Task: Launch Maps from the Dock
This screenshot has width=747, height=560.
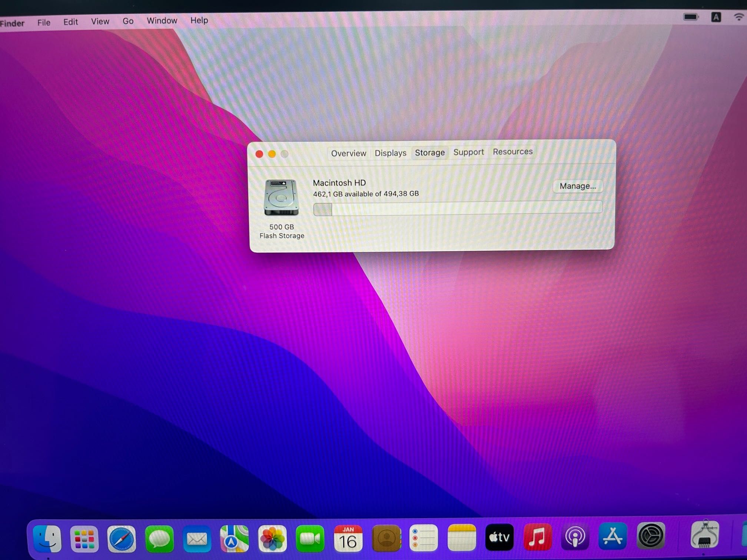Action: tap(235, 539)
